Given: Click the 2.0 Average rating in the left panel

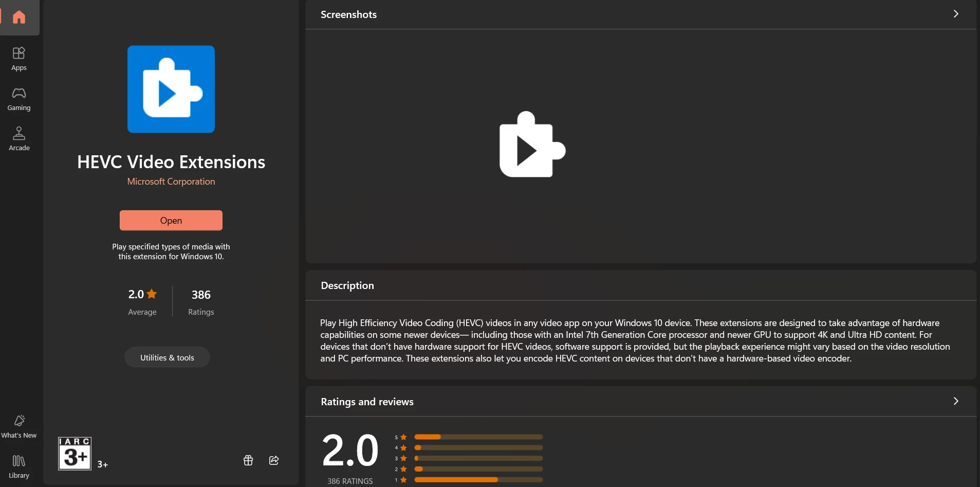Looking at the screenshot, I should [x=142, y=302].
